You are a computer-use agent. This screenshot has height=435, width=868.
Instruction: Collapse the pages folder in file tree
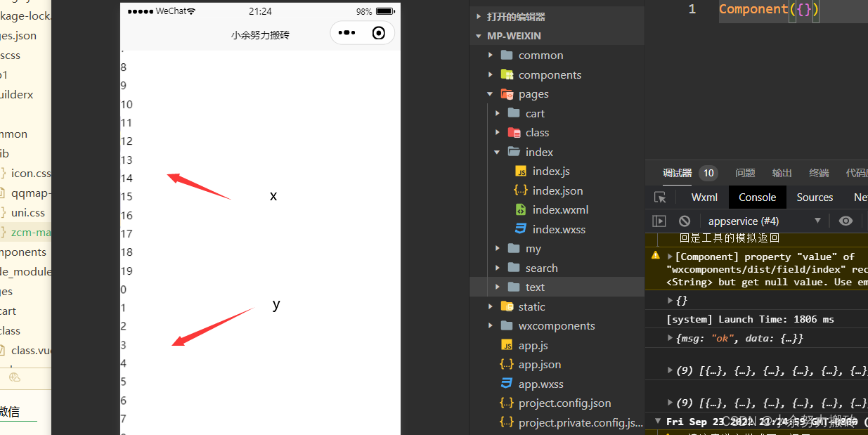[x=490, y=93]
